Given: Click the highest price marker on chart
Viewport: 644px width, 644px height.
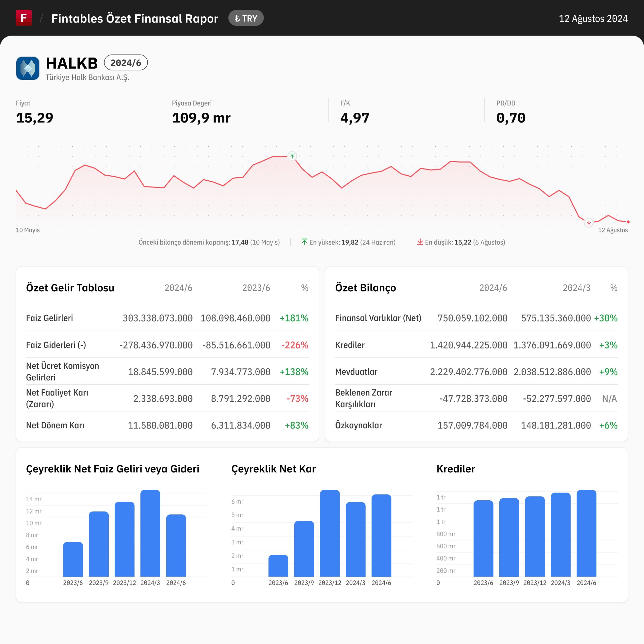Looking at the screenshot, I should 292,156.
